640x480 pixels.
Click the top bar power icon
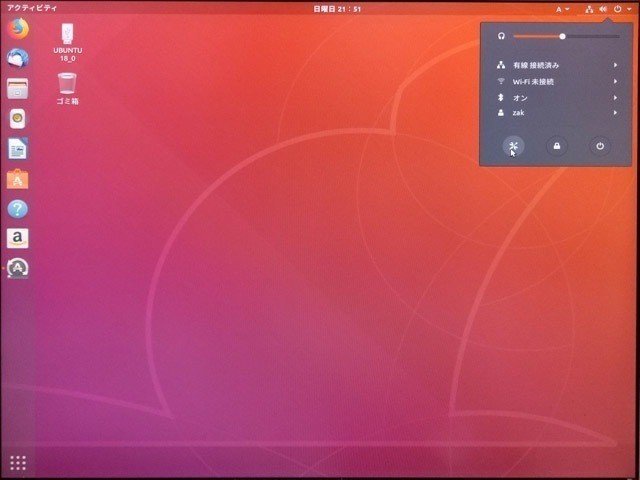618,9
